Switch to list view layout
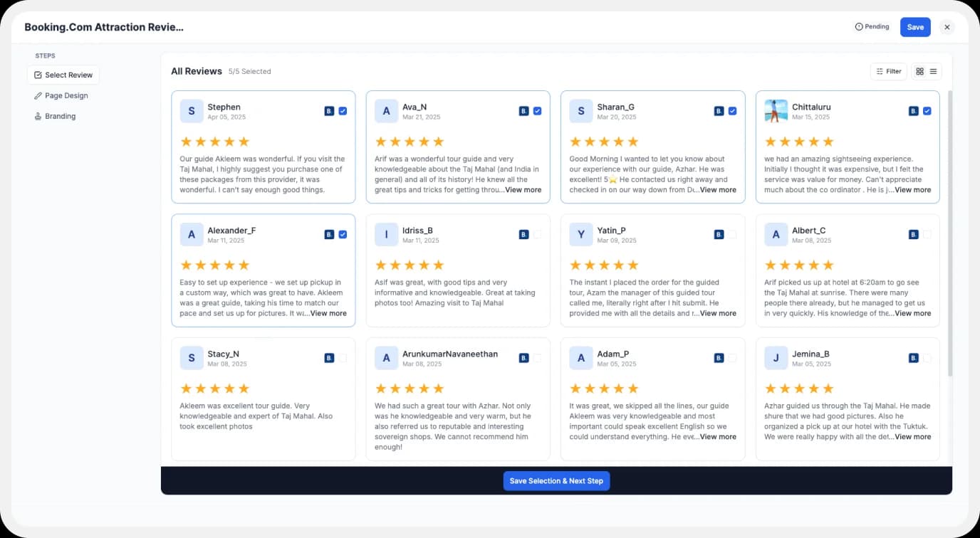This screenshot has width=980, height=538. [932, 71]
